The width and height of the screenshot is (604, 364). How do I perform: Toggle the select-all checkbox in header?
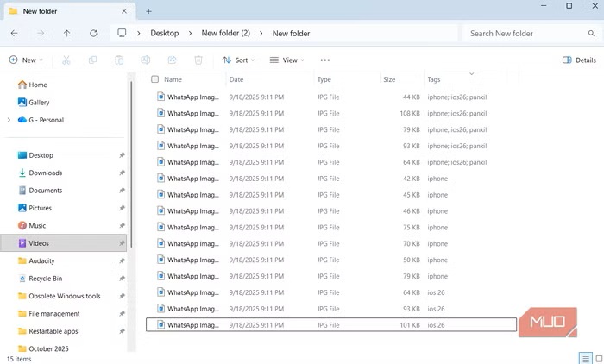point(155,79)
